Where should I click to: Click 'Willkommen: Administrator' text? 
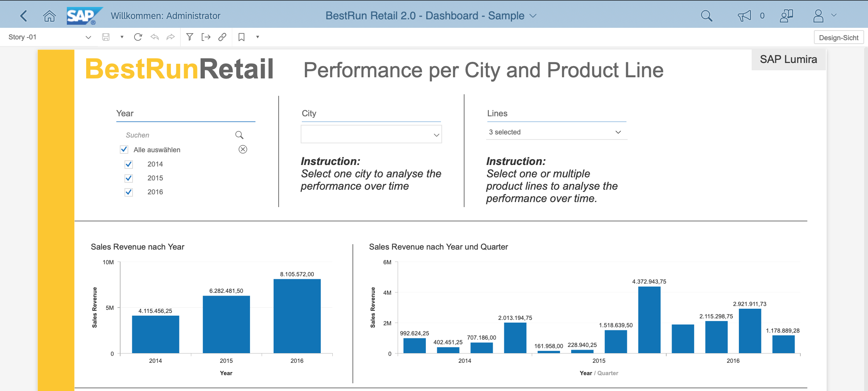pyautogui.click(x=165, y=16)
